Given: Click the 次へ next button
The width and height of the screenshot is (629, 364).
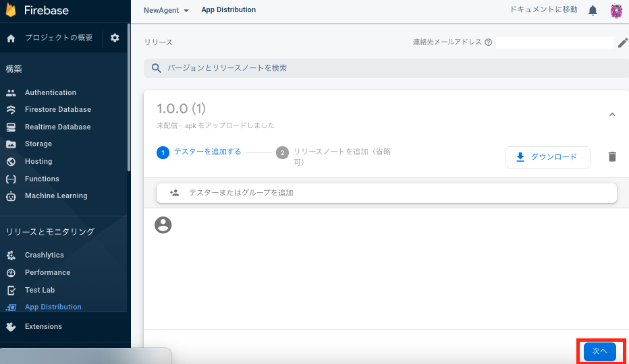Looking at the screenshot, I should pos(600,352).
